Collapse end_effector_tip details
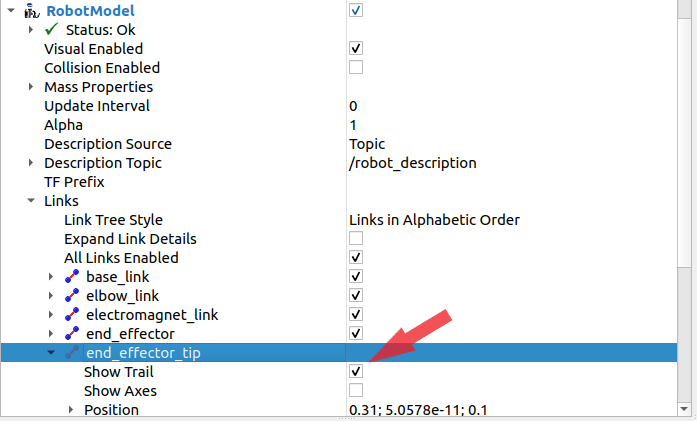Screen dimensions: 697x421 (51, 353)
